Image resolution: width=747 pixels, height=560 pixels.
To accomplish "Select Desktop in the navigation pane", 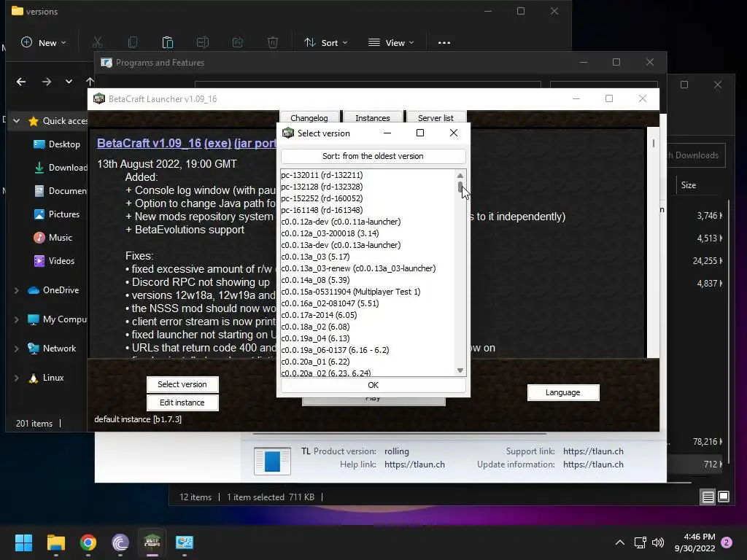I will click(57, 144).
